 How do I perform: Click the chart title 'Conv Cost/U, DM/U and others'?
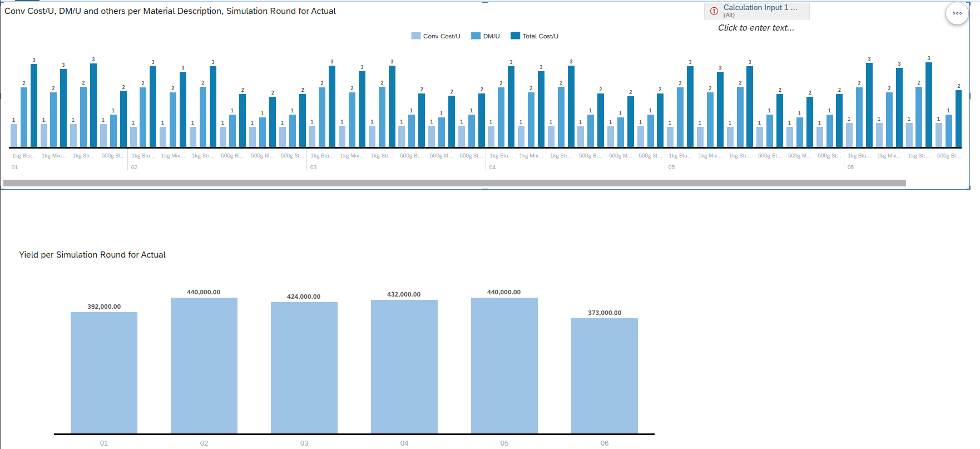[x=170, y=11]
